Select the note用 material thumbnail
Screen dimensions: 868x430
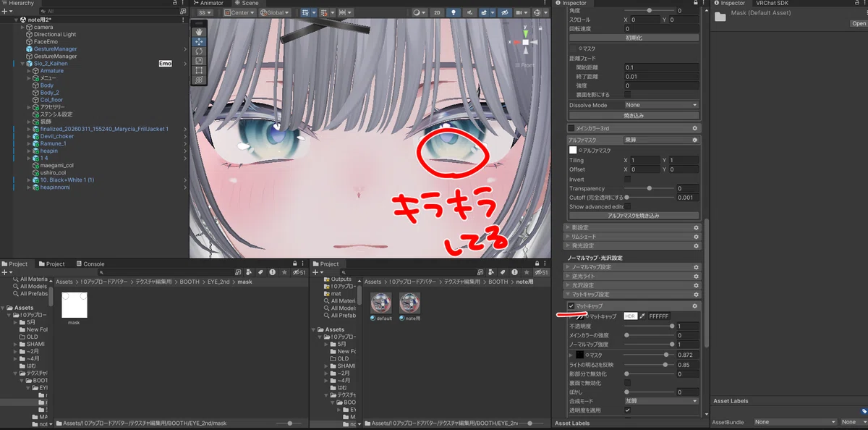(x=410, y=303)
